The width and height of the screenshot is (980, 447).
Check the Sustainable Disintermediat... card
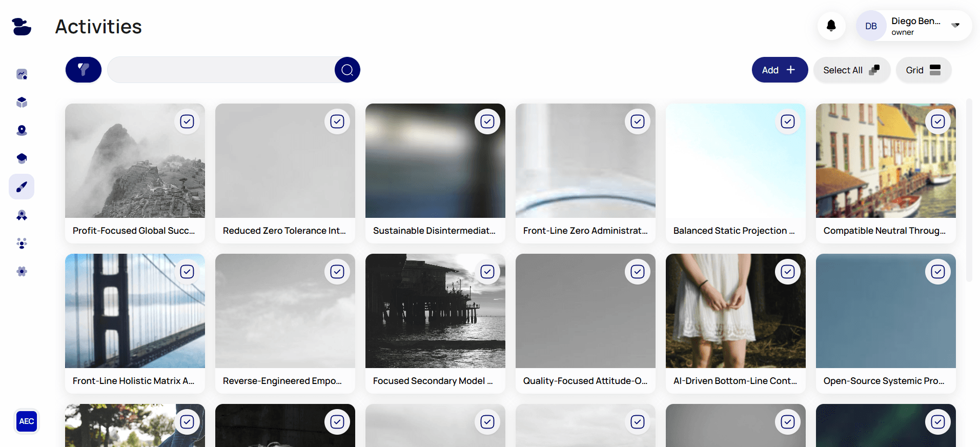(x=487, y=121)
